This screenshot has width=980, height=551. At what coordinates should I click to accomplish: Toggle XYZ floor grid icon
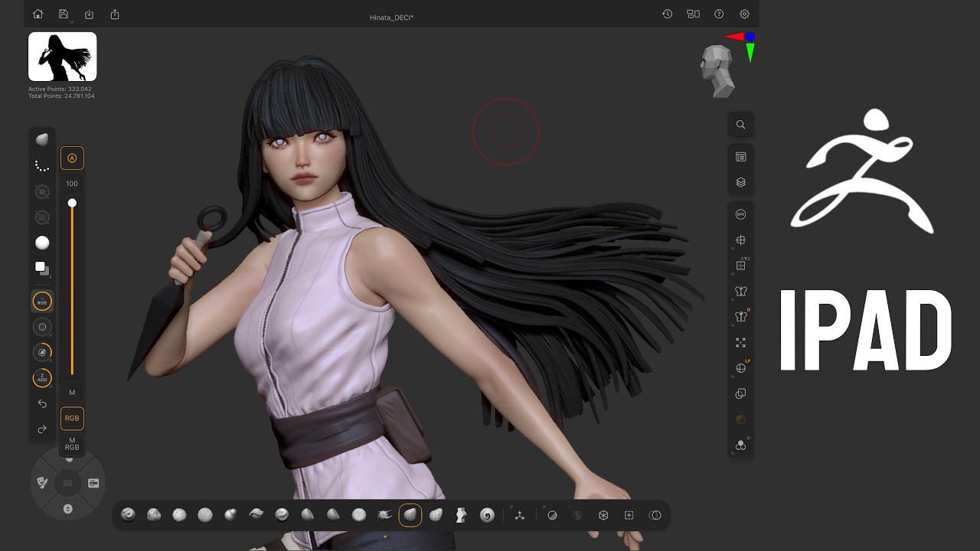pyautogui.click(x=740, y=265)
